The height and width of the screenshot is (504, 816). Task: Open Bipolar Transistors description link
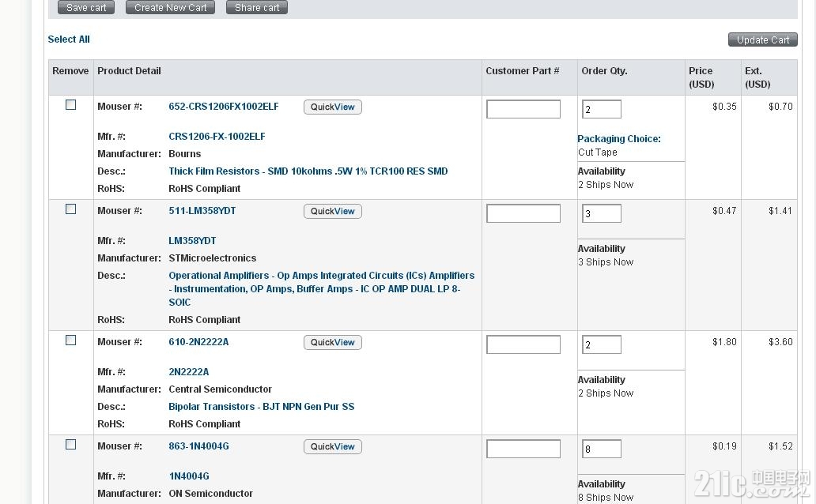261,407
